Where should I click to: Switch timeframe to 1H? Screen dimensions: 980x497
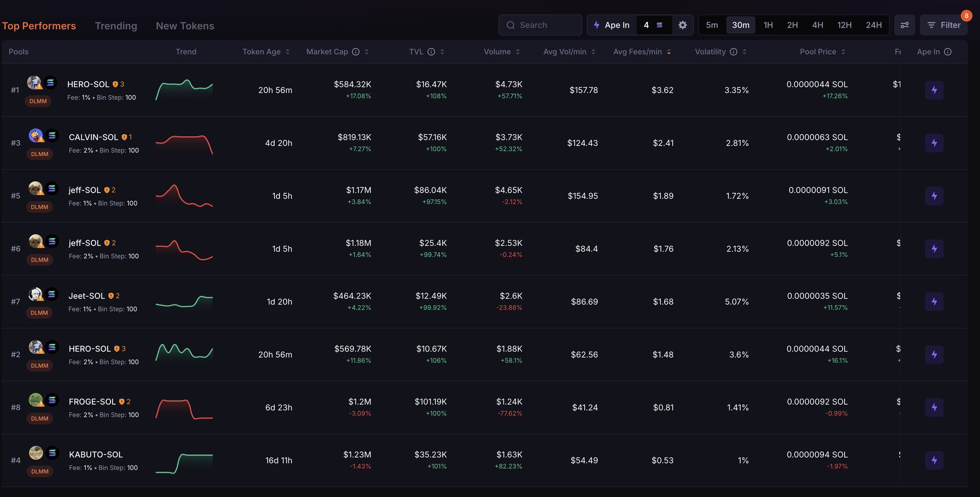[768, 25]
